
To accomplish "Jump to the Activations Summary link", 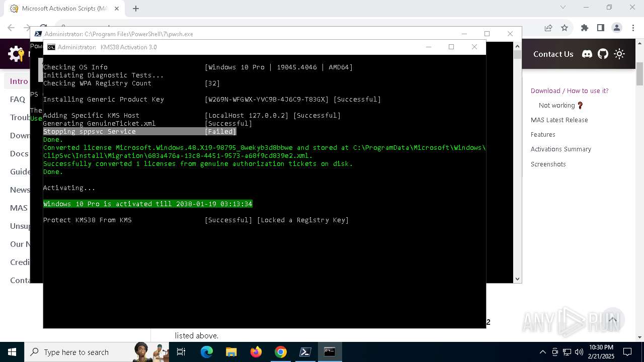I will pyautogui.click(x=560, y=149).
